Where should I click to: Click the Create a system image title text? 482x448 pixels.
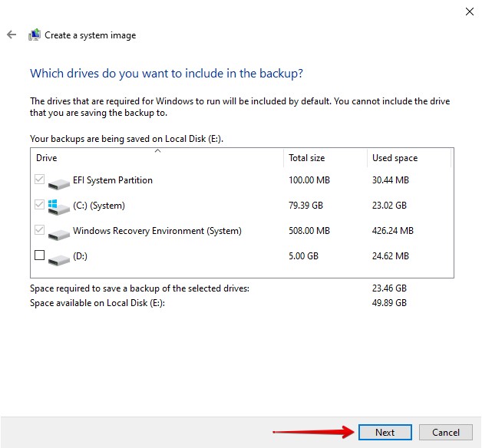(x=91, y=35)
